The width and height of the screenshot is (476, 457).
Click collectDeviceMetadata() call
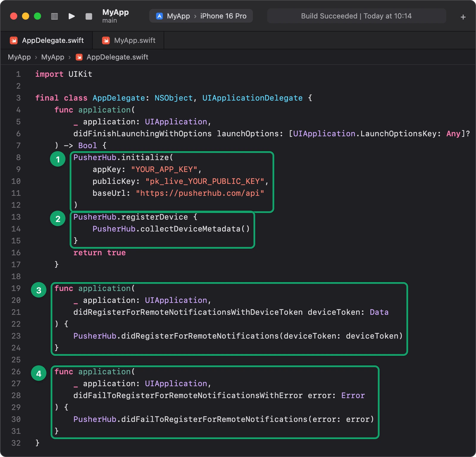pyautogui.click(x=195, y=229)
